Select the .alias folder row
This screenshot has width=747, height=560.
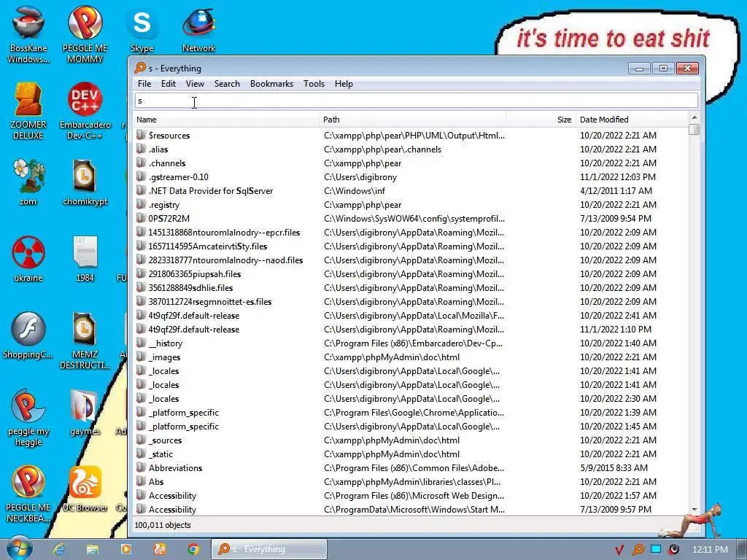[x=411, y=149]
